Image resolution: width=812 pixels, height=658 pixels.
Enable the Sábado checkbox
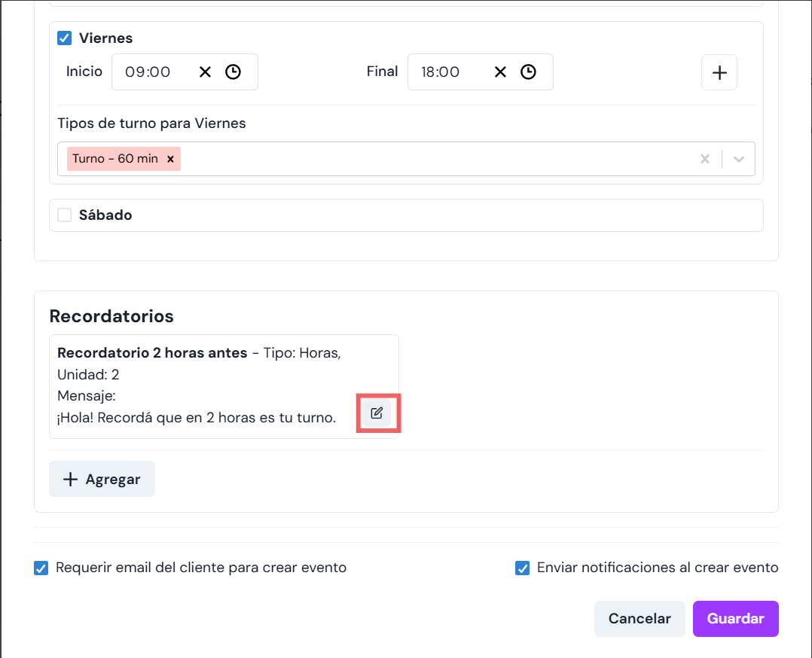click(65, 215)
